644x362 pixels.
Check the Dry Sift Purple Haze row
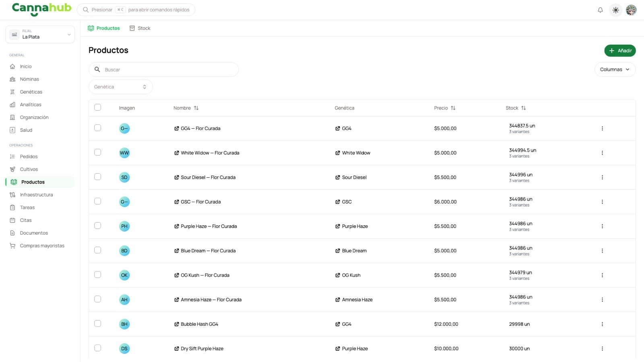tap(97, 348)
